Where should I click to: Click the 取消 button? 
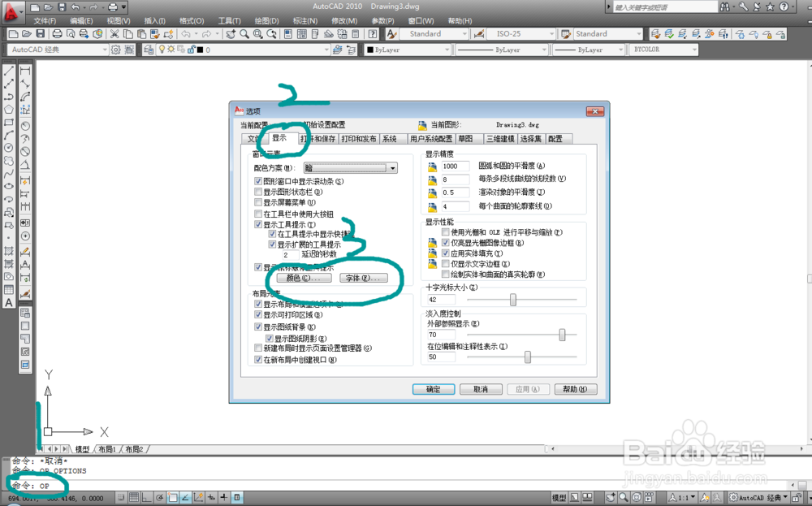pyautogui.click(x=481, y=389)
